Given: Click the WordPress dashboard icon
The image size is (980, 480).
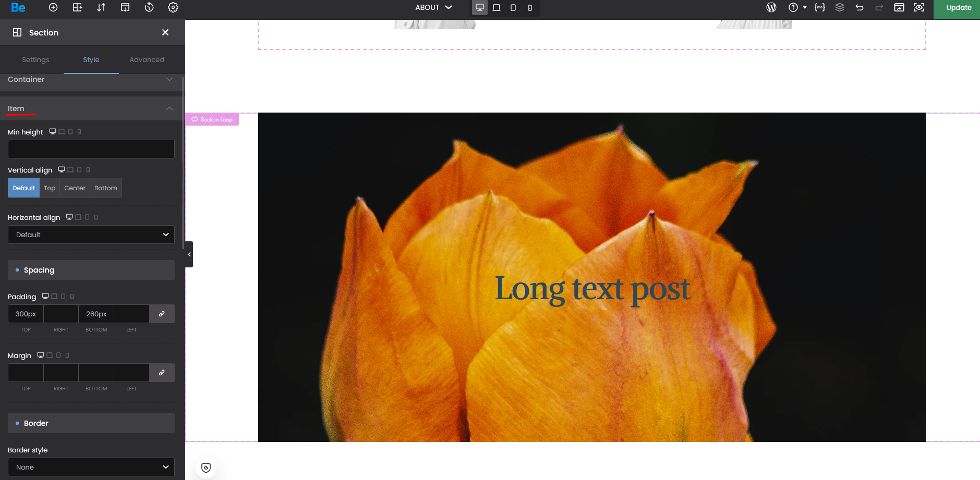Looking at the screenshot, I should click(771, 7).
